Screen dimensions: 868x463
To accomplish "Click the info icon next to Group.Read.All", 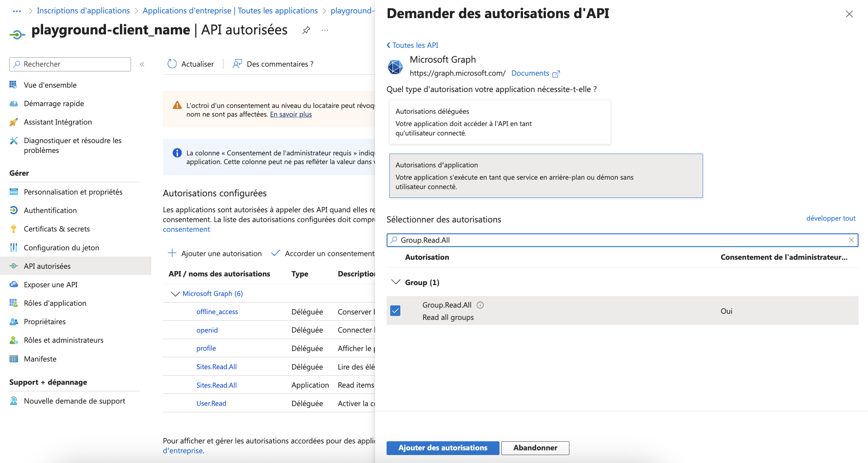I will [x=480, y=305].
